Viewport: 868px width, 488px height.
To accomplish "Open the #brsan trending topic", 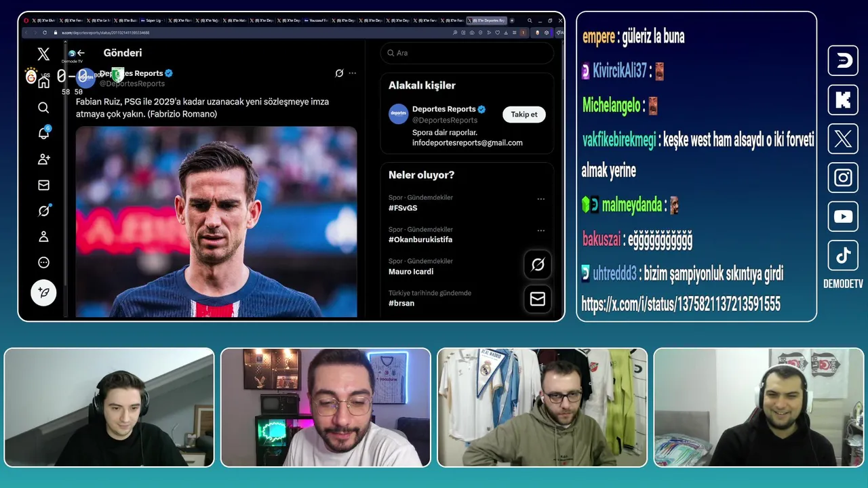I will tap(401, 304).
